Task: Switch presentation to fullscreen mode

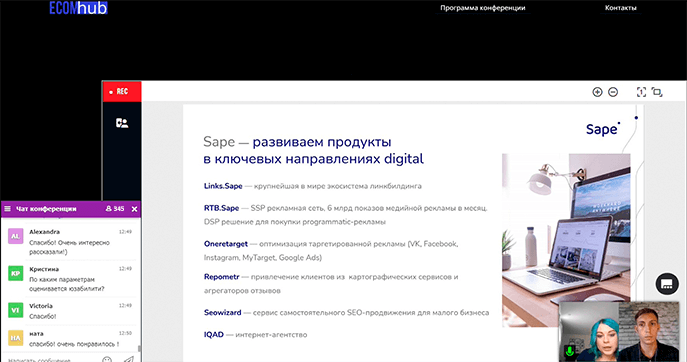Action: pyautogui.click(x=657, y=92)
